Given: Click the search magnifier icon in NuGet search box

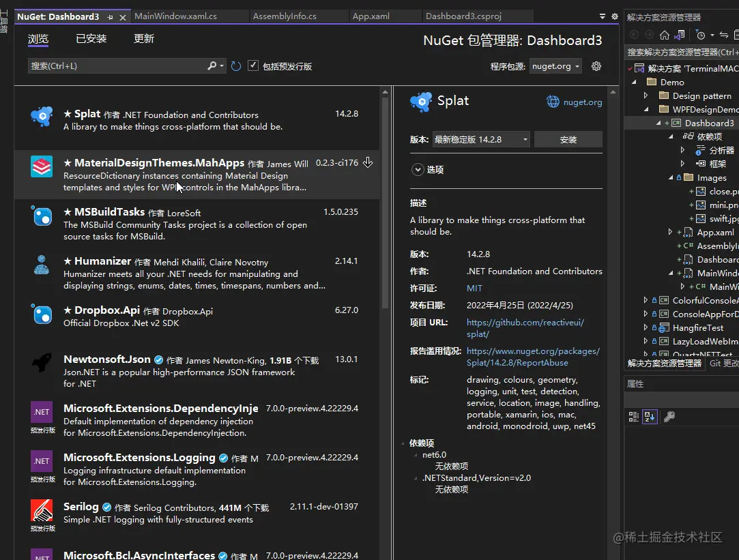Looking at the screenshot, I should 212,66.
